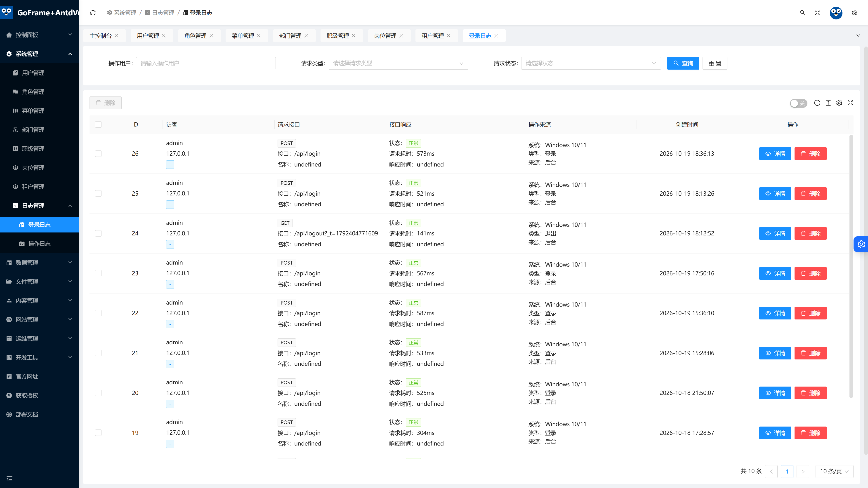This screenshot has height=488, width=868.
Task: Open table column settings gear
Action: pyautogui.click(x=839, y=103)
